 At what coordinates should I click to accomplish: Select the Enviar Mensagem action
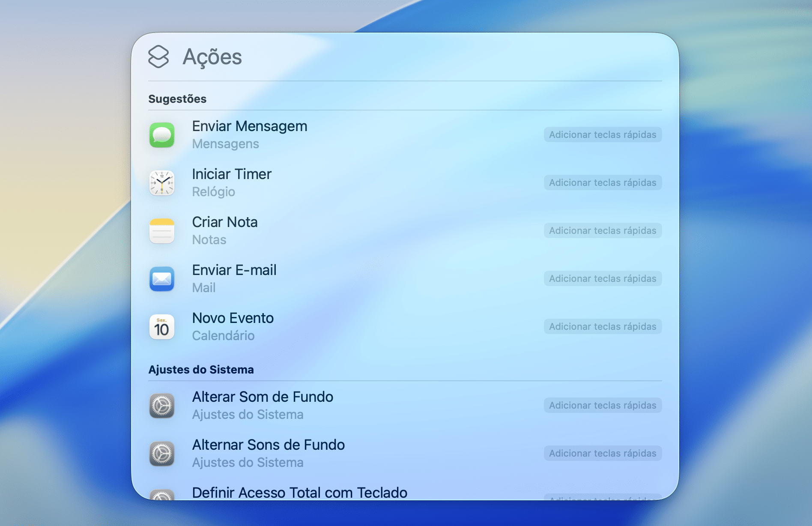pos(249,127)
